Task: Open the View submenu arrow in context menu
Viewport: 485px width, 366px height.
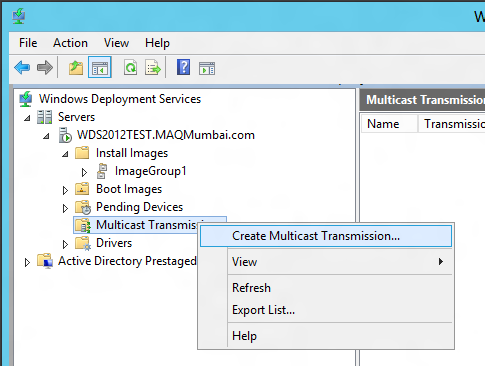Action: tap(441, 262)
